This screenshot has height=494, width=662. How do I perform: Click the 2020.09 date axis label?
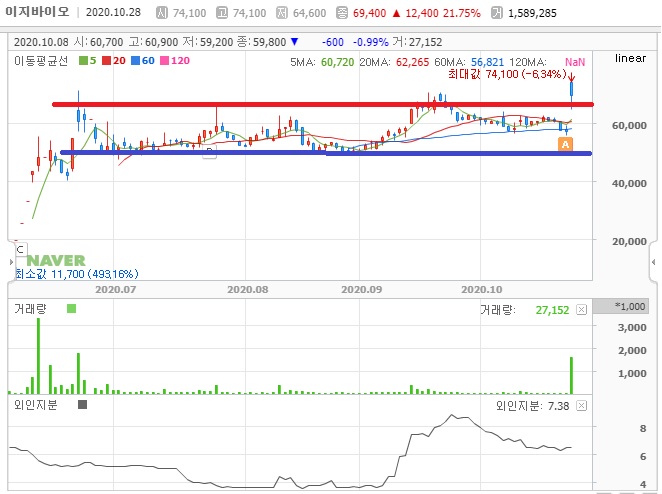(x=361, y=290)
